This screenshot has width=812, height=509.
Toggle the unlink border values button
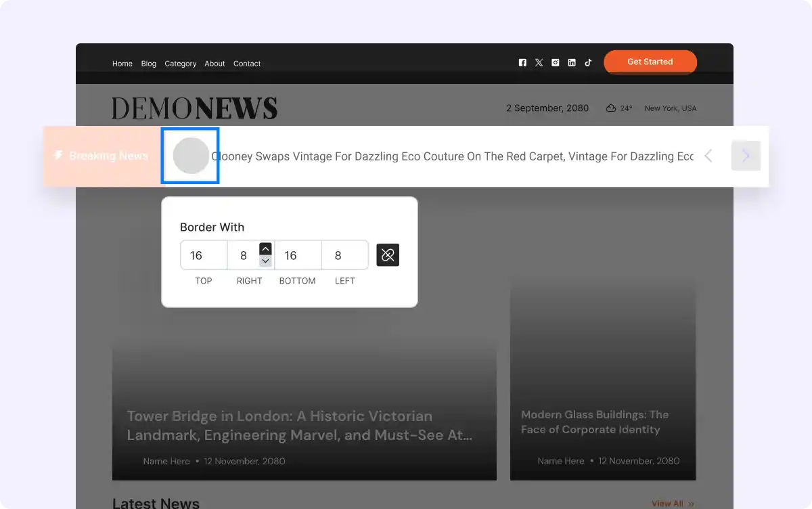pos(388,255)
